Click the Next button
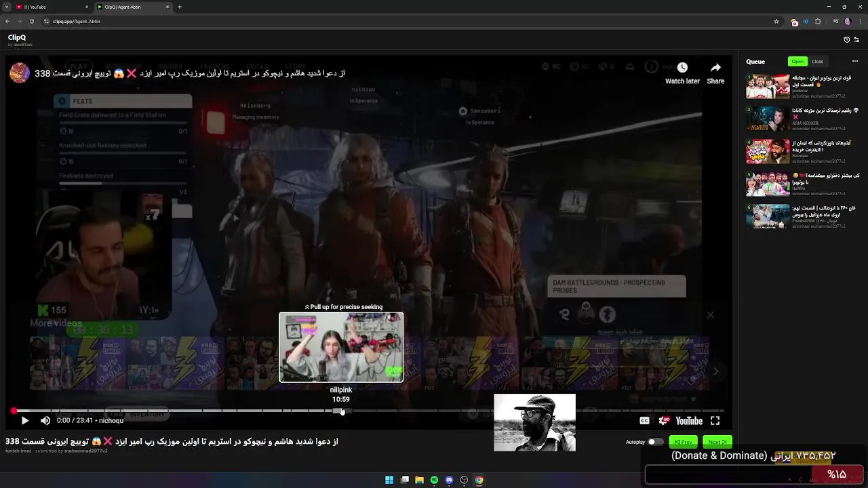 [x=717, y=442]
